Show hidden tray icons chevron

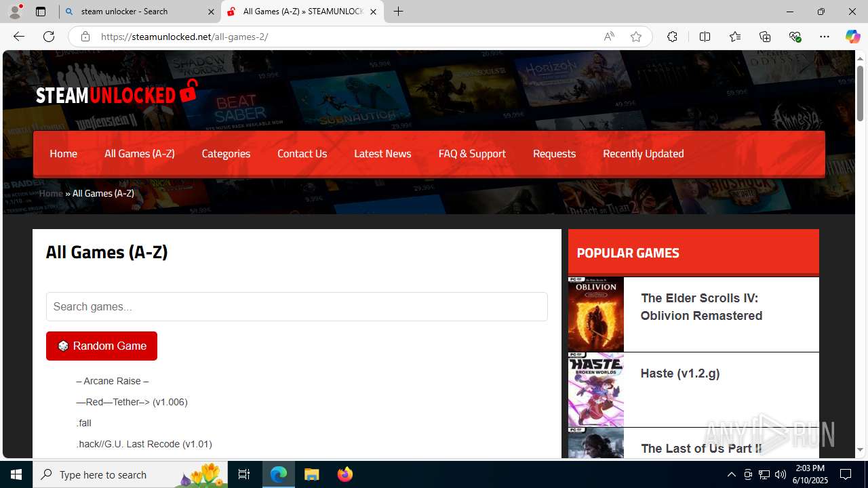tap(731, 474)
